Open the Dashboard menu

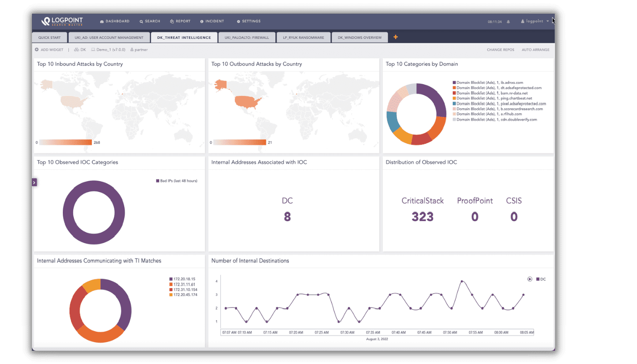click(115, 21)
